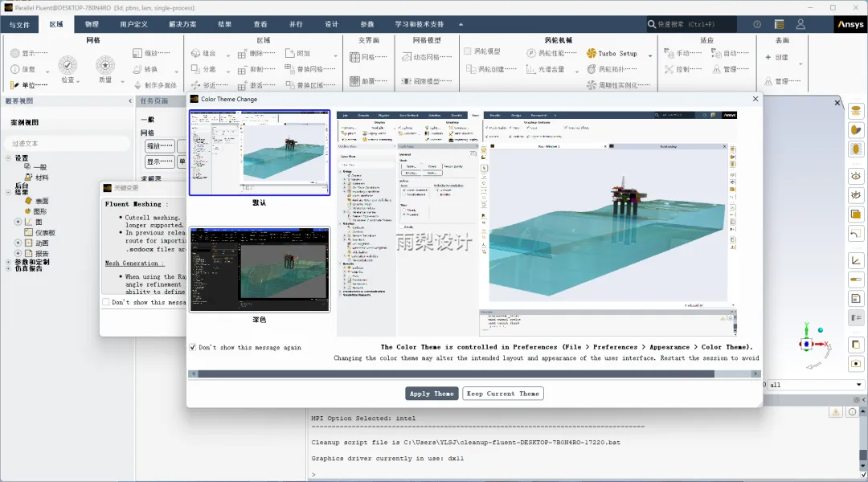Click the 分离 (Separate) zone icon

(x=195, y=69)
